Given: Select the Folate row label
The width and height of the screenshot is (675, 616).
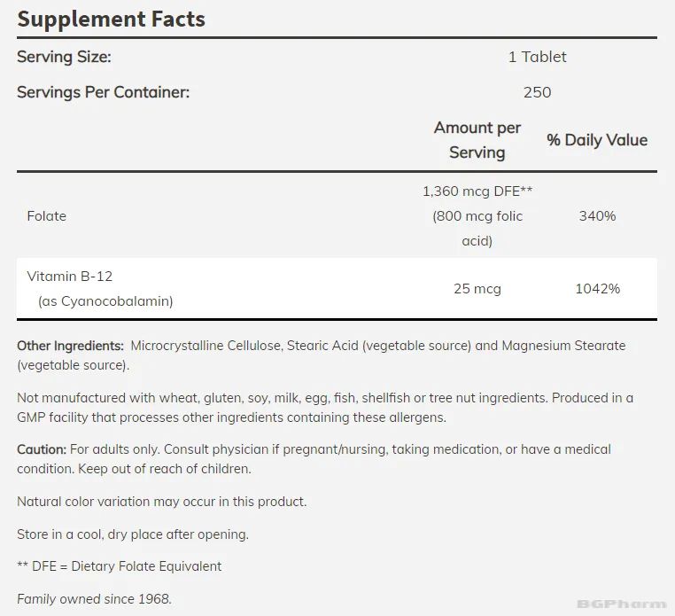Looking at the screenshot, I should click(x=46, y=215).
